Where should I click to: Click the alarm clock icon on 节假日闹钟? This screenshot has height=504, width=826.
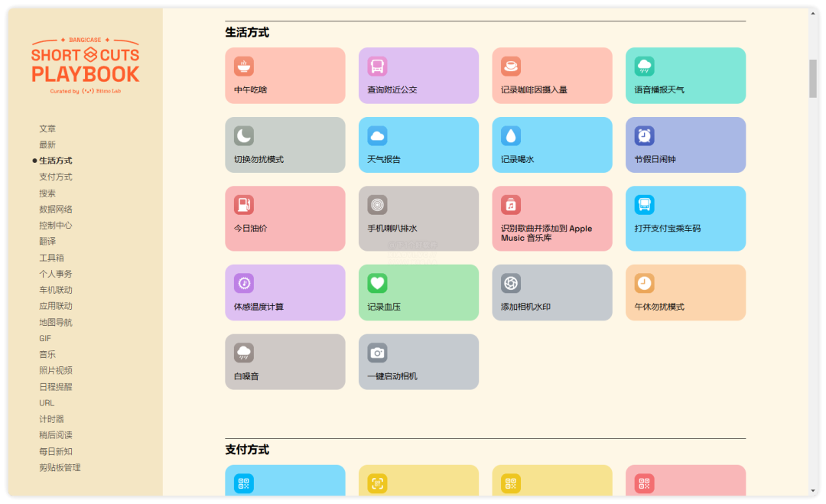[644, 136]
